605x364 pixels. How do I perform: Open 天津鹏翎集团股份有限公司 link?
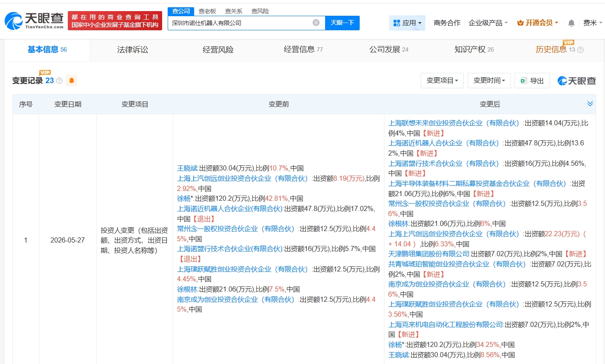429,254
